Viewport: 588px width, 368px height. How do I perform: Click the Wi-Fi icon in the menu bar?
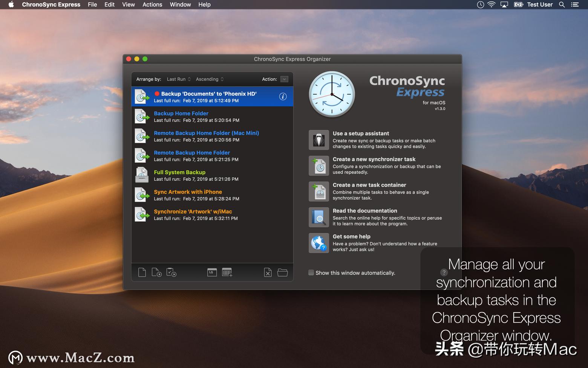click(491, 5)
